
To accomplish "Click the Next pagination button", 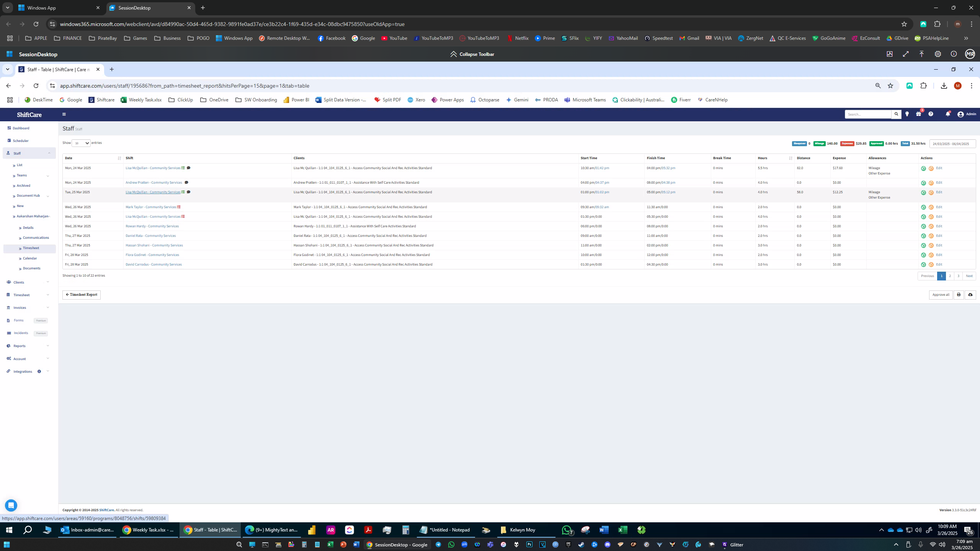I will pyautogui.click(x=969, y=276).
